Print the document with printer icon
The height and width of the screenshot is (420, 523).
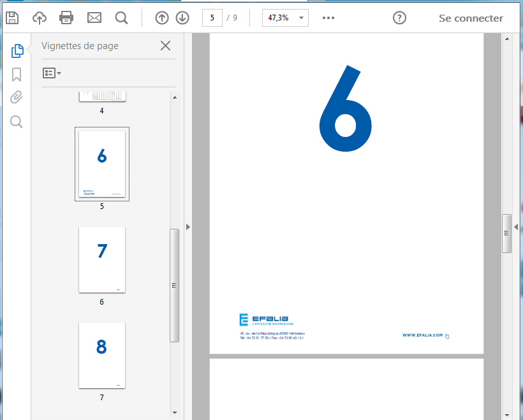coord(66,18)
